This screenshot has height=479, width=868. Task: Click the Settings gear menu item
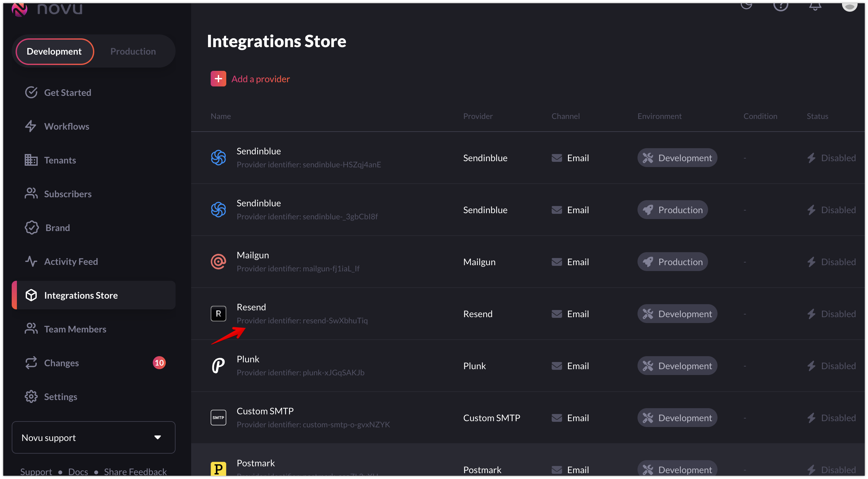[61, 396]
